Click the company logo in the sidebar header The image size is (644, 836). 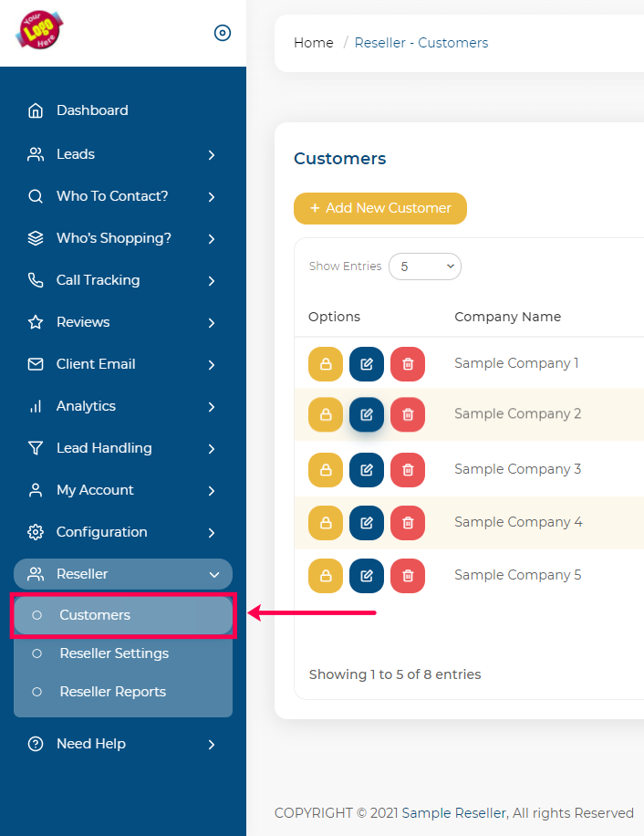[39, 29]
